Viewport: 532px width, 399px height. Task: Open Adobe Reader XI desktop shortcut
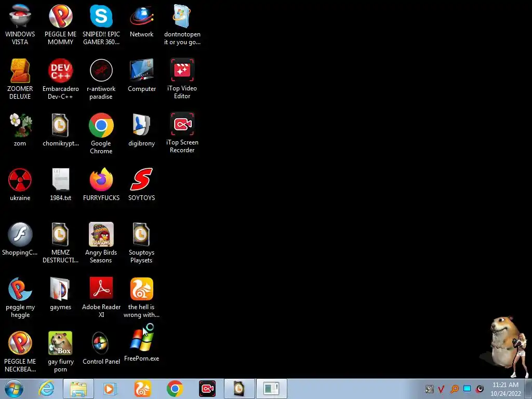[x=101, y=298]
